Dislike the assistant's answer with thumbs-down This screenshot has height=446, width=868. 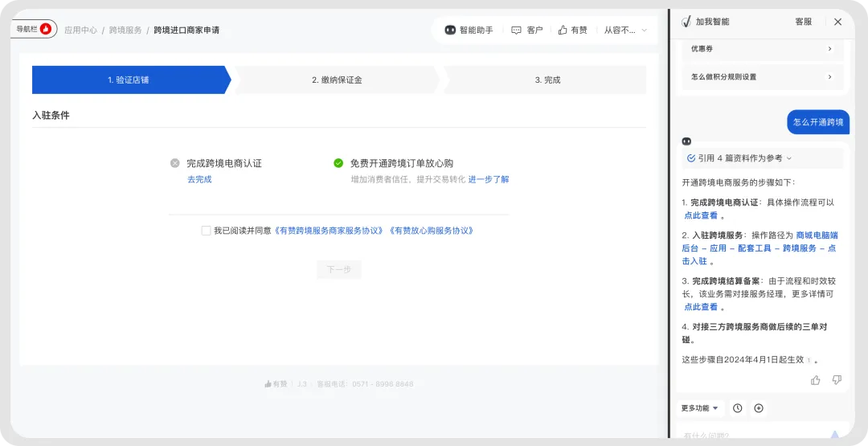(837, 380)
